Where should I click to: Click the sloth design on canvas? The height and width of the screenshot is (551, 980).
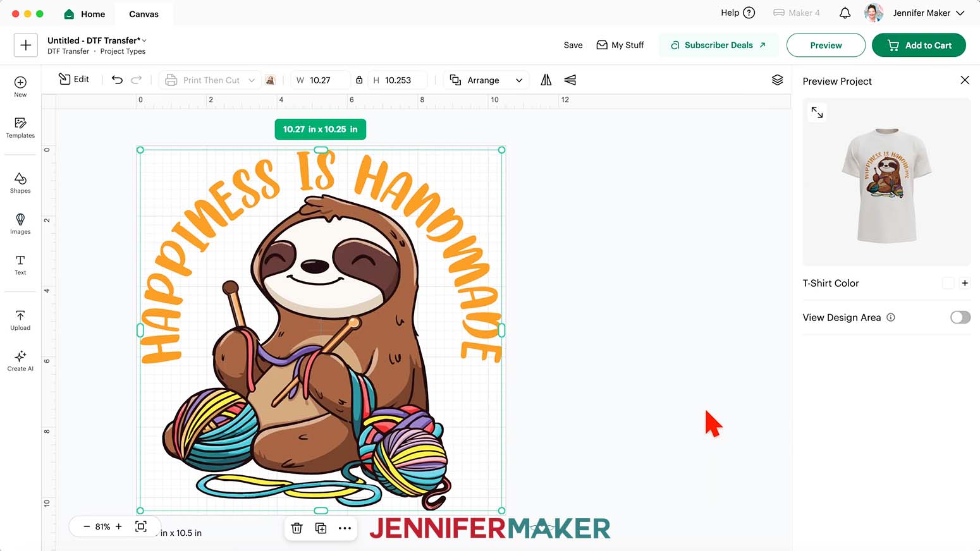[x=321, y=330]
